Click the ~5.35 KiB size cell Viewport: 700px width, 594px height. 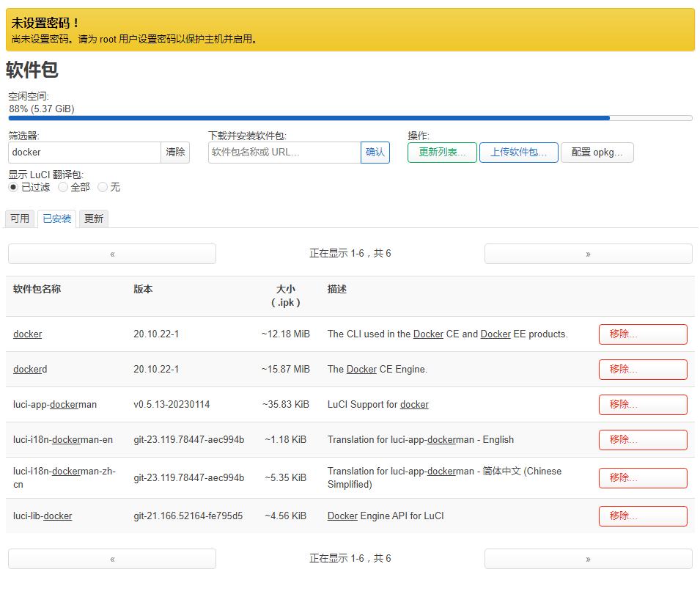[x=286, y=478]
